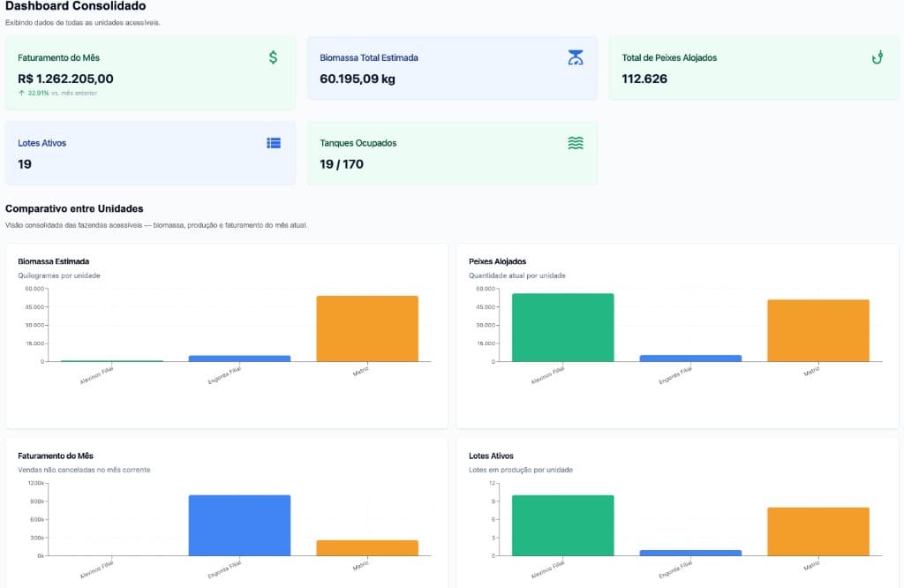Click the Engorda Filial blue bar in Faturamento do Mês chart

click(x=240, y=525)
